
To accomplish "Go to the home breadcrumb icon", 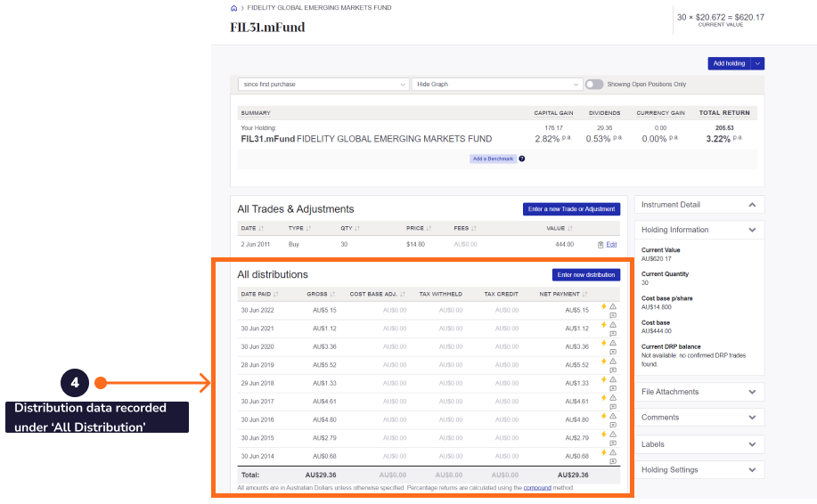I will click(234, 8).
